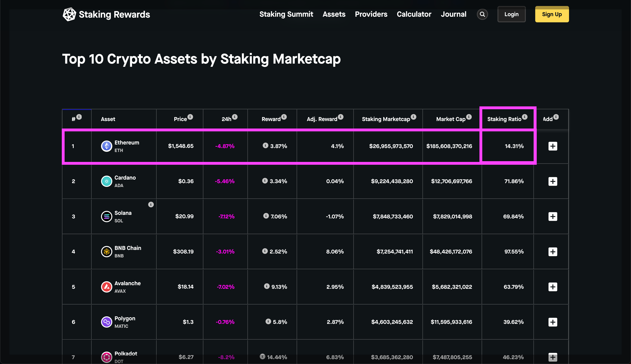Add Polkadot with its plus button
Screen dimensions: 631x364
pos(553,357)
